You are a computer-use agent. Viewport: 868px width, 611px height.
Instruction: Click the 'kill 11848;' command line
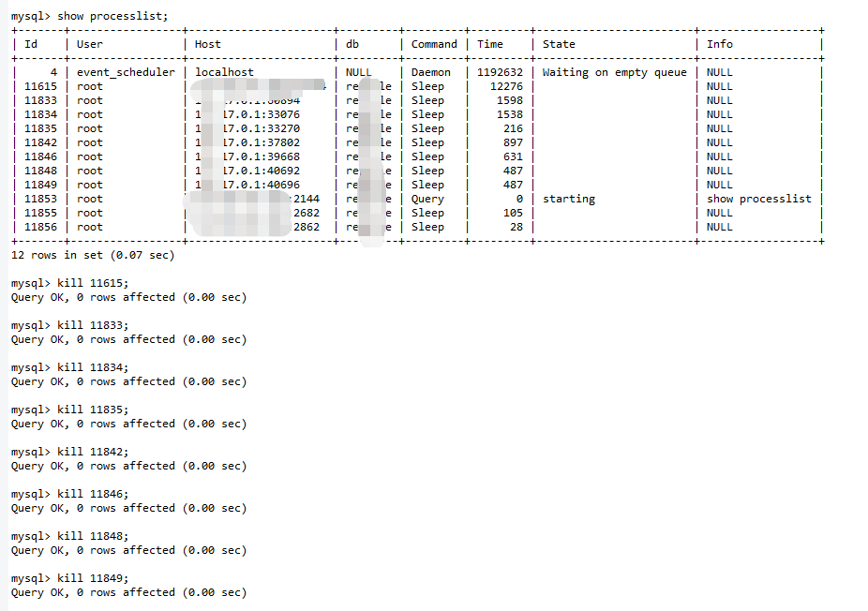(x=93, y=536)
